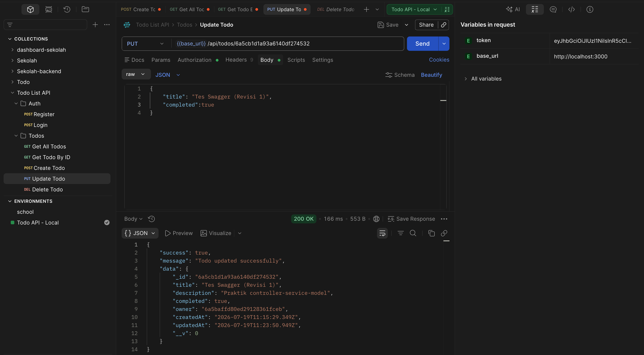This screenshot has width=644, height=355.
Task: Click the Beautify link
Action: tap(431, 75)
